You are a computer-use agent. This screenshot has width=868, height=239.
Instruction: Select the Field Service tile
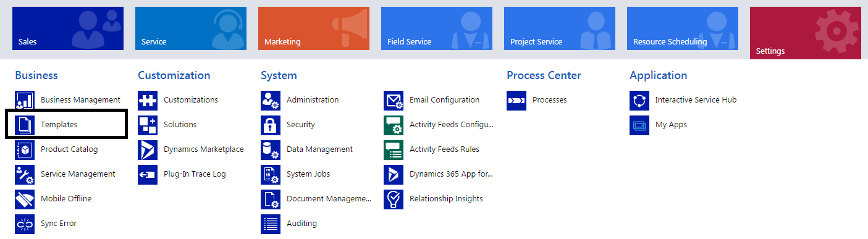(437, 29)
